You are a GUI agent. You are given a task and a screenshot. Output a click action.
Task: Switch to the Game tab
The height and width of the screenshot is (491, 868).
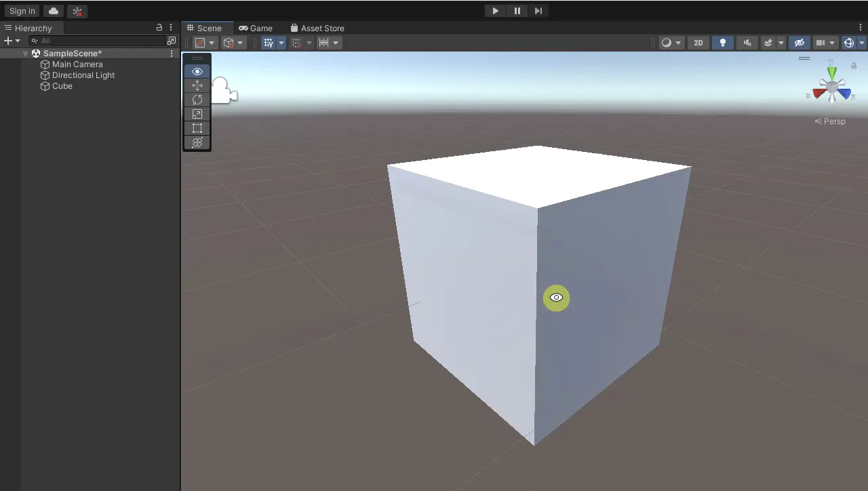255,28
